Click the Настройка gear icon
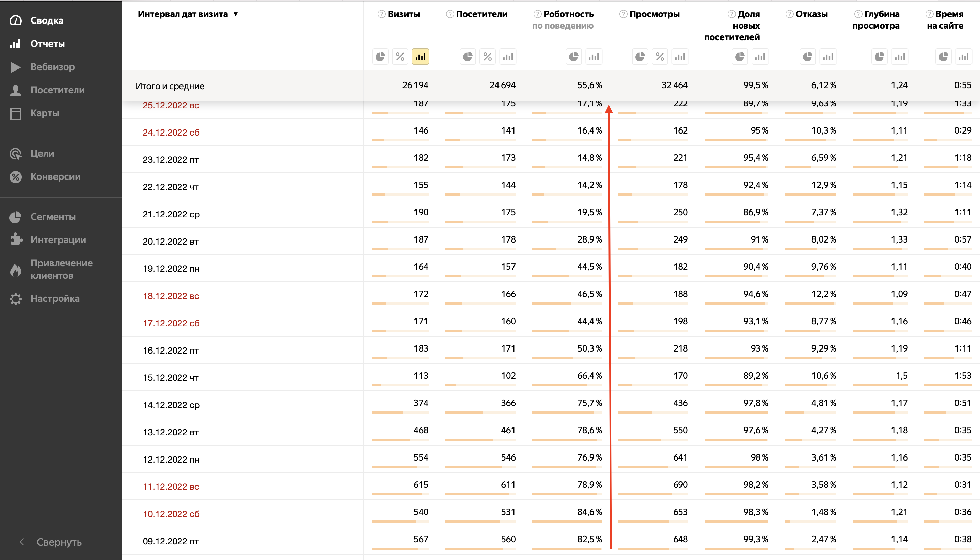This screenshot has height=560, width=980. [x=15, y=298]
